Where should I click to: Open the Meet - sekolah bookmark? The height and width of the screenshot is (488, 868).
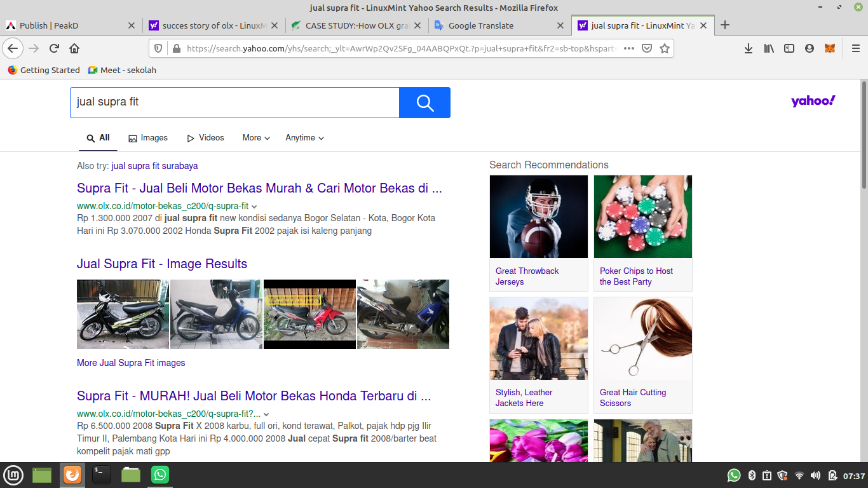122,70
